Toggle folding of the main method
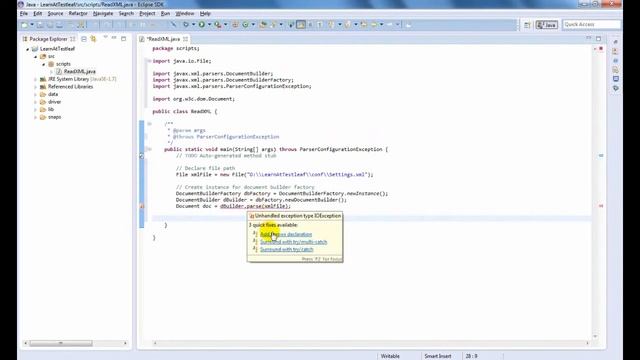Image resolution: width=640 pixels, height=360 pixels. coord(149,149)
